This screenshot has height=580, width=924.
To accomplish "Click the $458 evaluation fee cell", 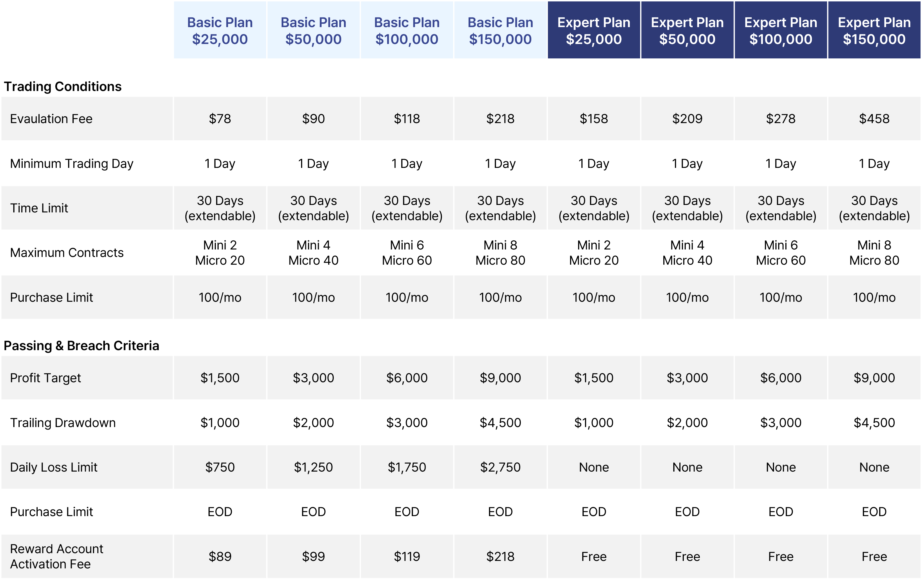I will point(874,119).
